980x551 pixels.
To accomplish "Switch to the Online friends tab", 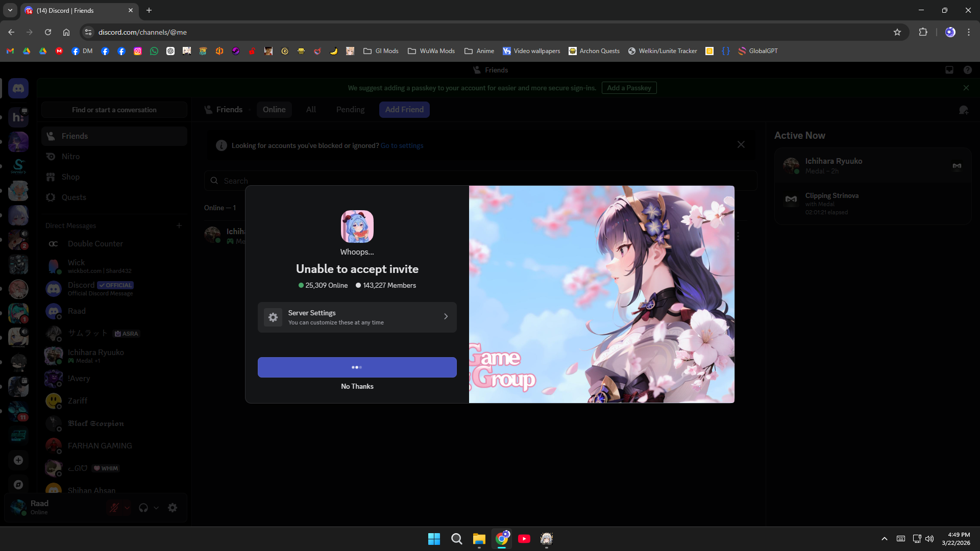I will (274, 110).
